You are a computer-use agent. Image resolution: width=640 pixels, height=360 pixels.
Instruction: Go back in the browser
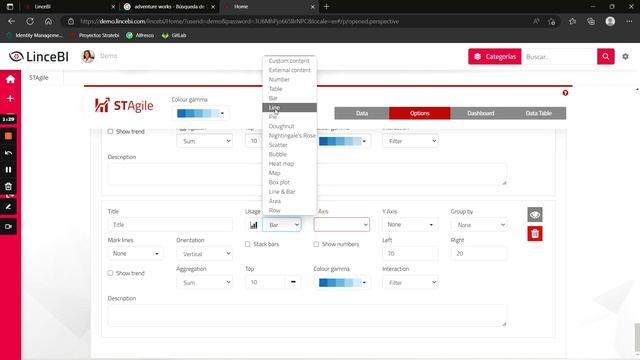(x=11, y=21)
